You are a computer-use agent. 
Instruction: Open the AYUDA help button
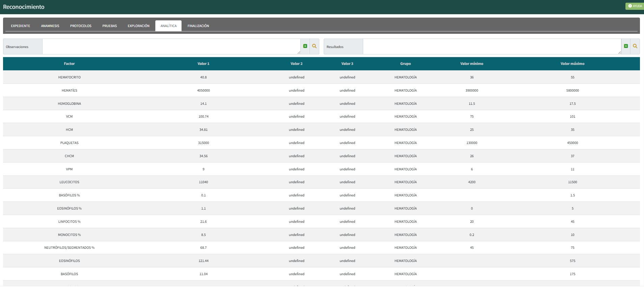click(x=635, y=6)
